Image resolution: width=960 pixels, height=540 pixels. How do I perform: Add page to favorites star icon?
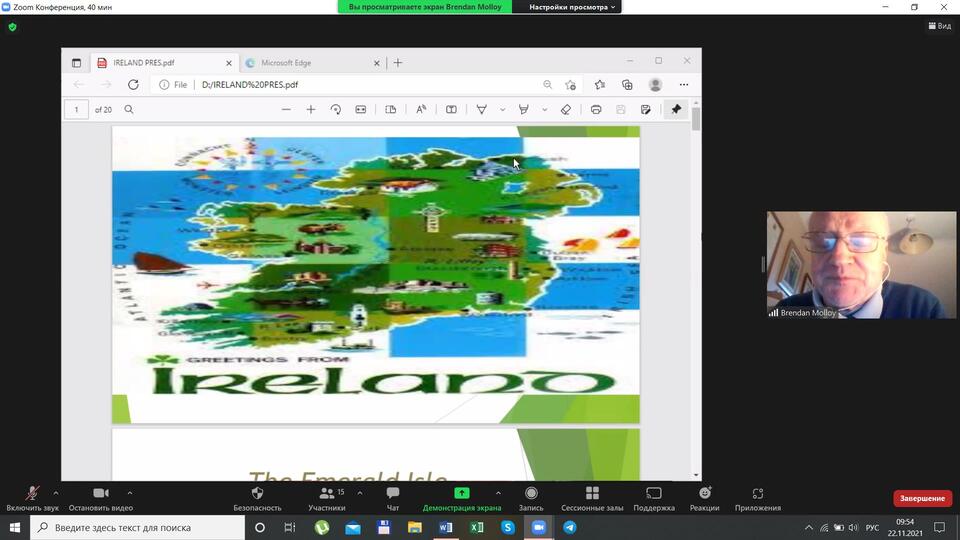point(571,84)
